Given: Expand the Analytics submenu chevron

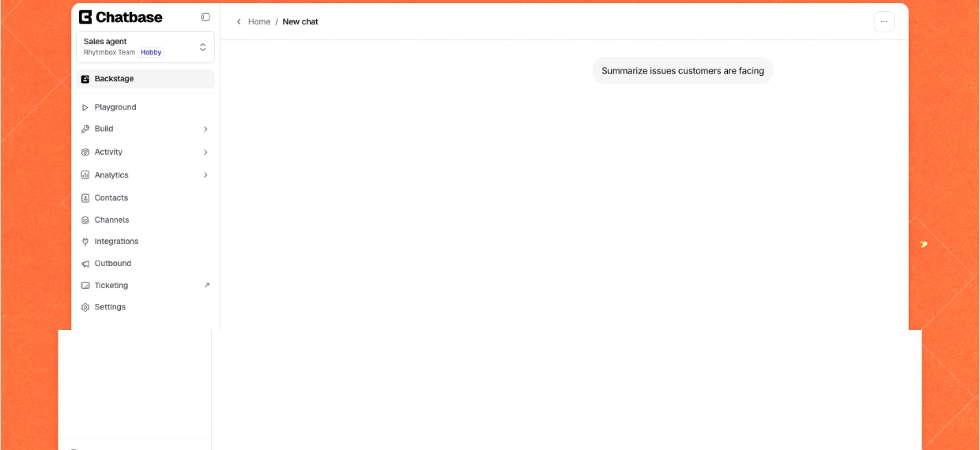Looking at the screenshot, I should coord(205,175).
